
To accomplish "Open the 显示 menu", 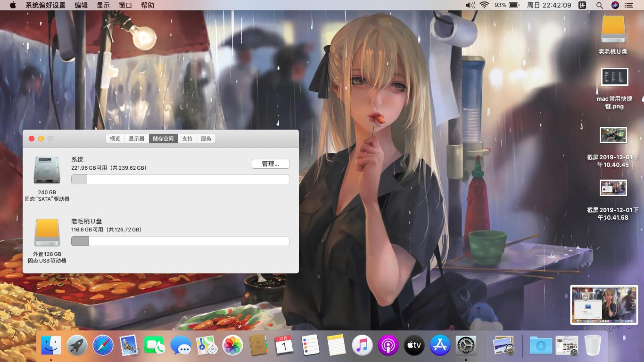I will point(103,5).
